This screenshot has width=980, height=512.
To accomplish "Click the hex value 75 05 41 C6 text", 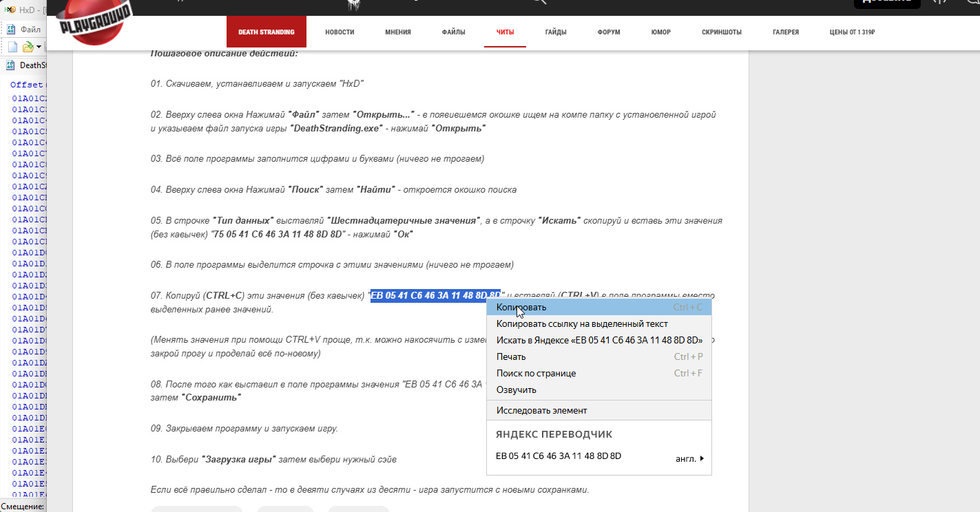I will (278, 234).
